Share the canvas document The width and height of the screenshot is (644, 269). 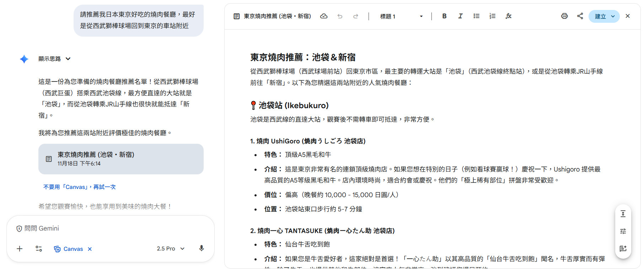(x=580, y=16)
